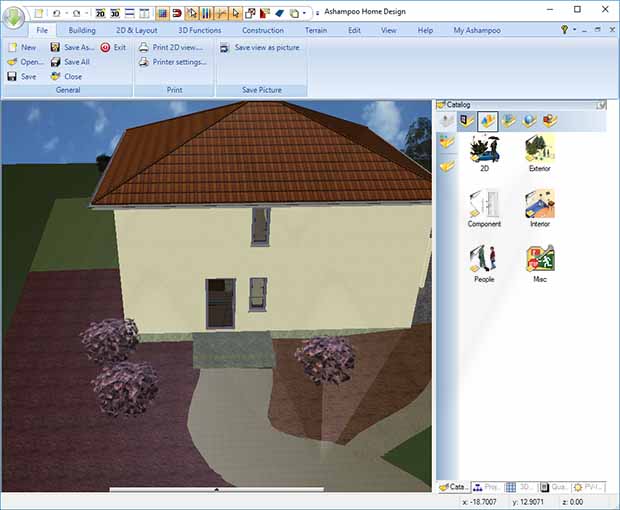Switch to the Building ribbon tab
This screenshot has width=620, height=510.
(x=82, y=30)
